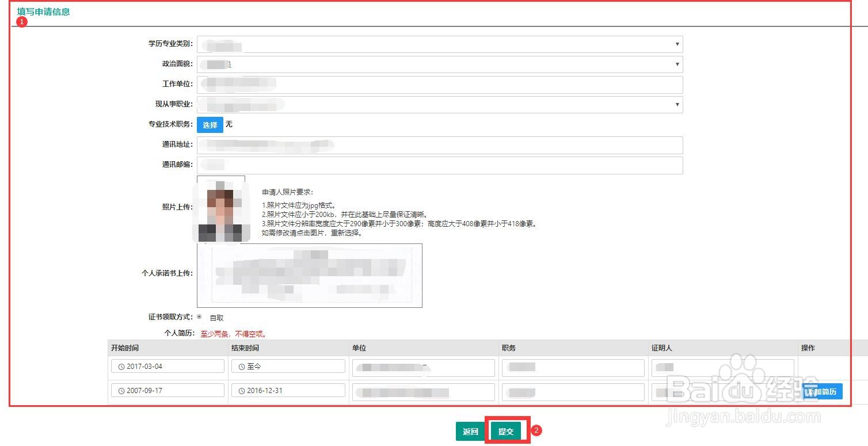Viewport: 868px width, 446px height.
Task: Click the 提交 submit button
Action: (x=506, y=430)
